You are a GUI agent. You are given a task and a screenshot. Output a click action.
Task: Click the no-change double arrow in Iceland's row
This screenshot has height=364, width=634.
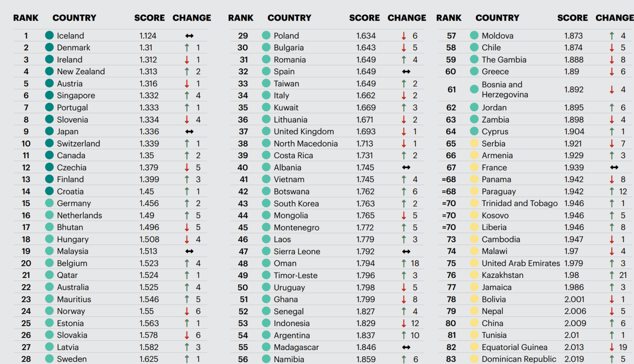point(189,36)
